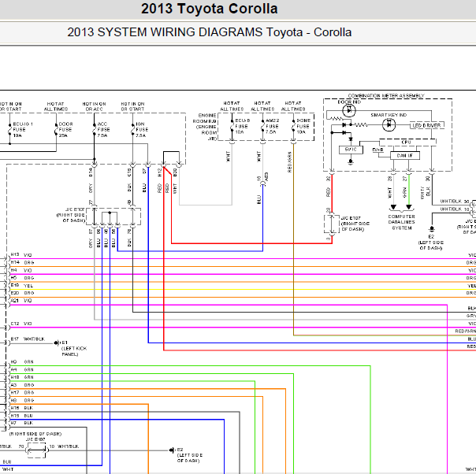Click the CAN I/F block

click(404, 155)
